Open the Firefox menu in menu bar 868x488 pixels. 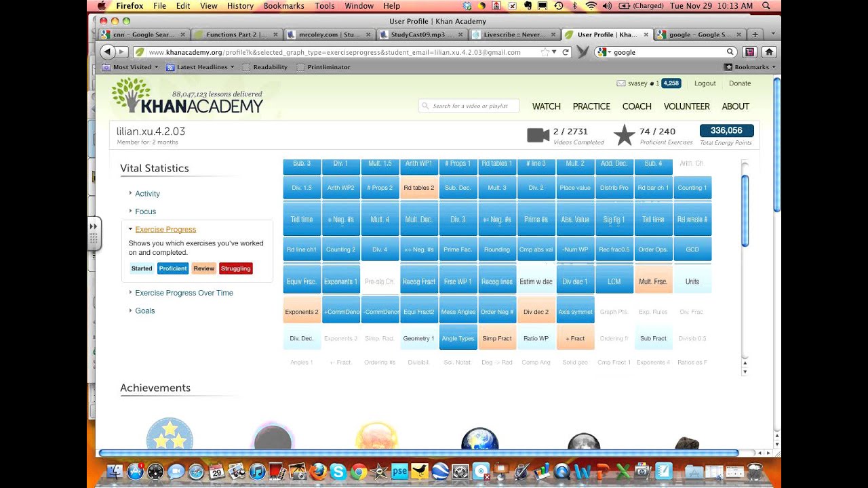point(130,5)
